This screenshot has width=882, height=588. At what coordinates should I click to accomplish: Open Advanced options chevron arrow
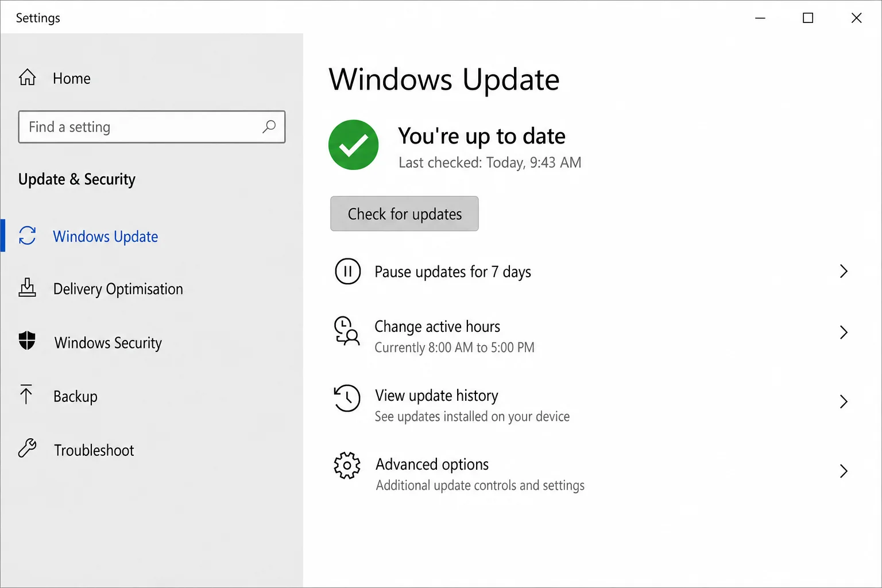844,471
